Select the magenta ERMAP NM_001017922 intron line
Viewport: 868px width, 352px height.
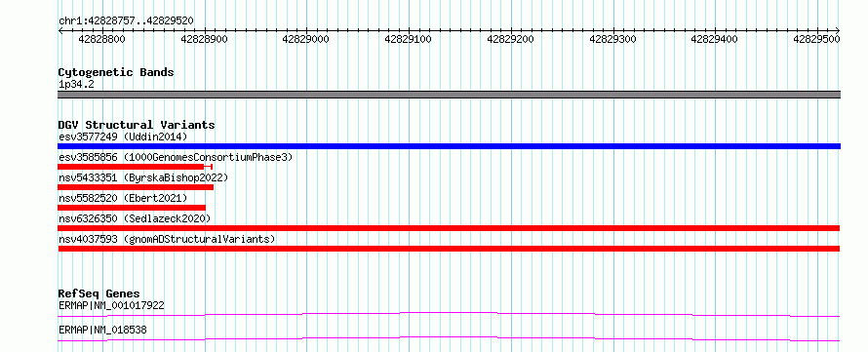click(449, 314)
